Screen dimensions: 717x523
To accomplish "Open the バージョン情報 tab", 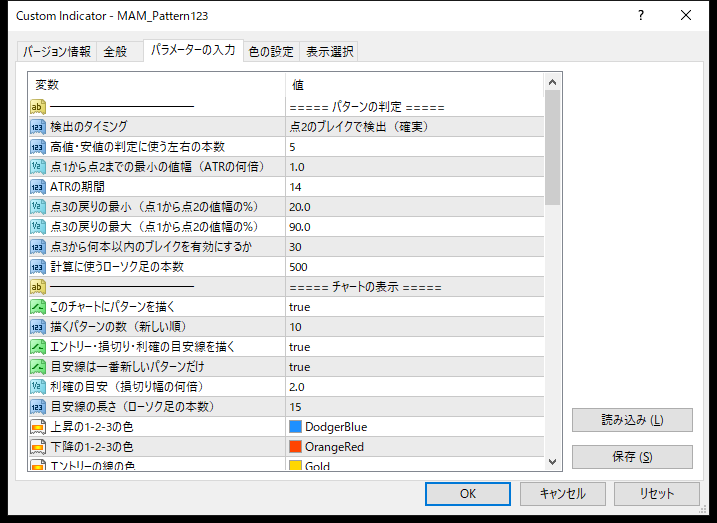I will [x=57, y=52].
